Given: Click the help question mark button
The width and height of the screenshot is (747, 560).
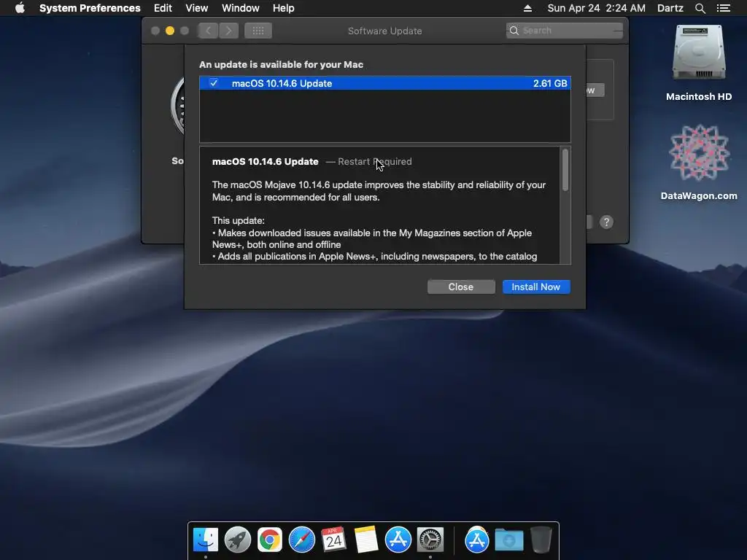Looking at the screenshot, I should (x=606, y=222).
